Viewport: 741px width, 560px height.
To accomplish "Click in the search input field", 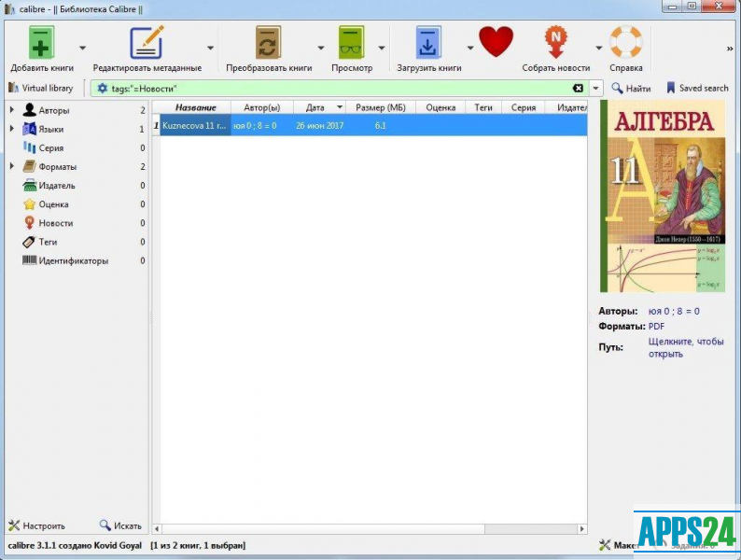I will (x=341, y=89).
